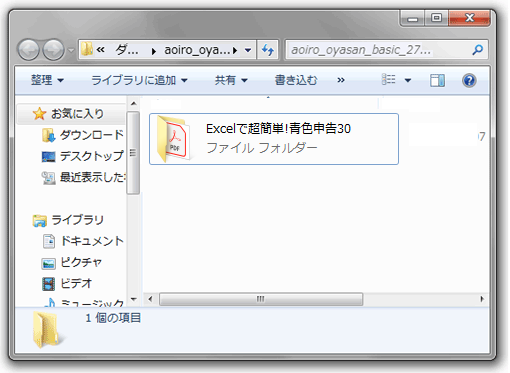Click the ビデオ film icon
The width and height of the screenshot is (510, 373).
pyautogui.click(x=48, y=284)
